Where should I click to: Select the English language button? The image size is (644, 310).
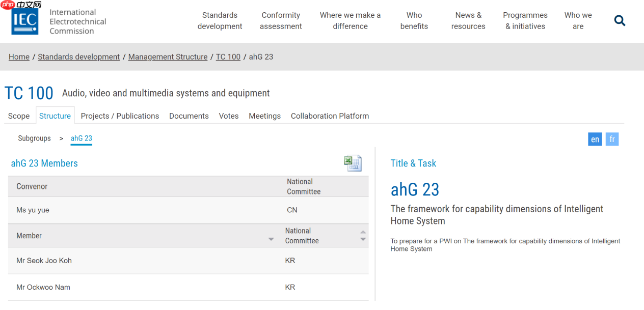coord(595,139)
